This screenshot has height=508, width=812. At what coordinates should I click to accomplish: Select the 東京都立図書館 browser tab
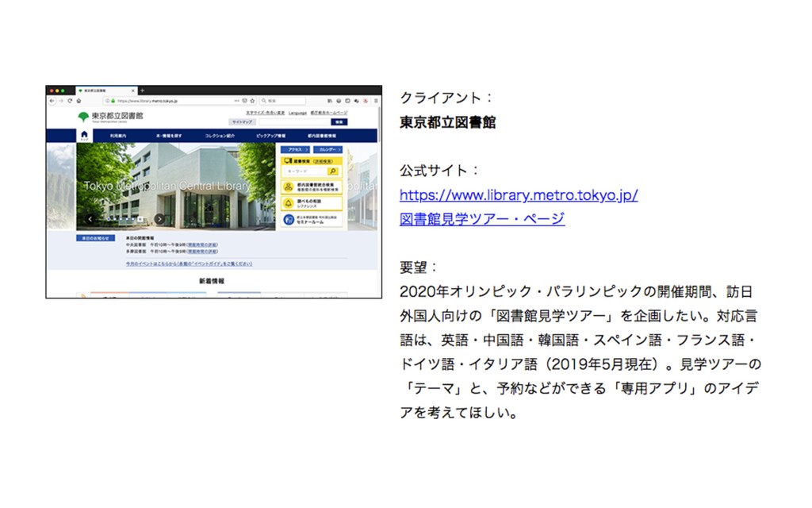(x=106, y=90)
